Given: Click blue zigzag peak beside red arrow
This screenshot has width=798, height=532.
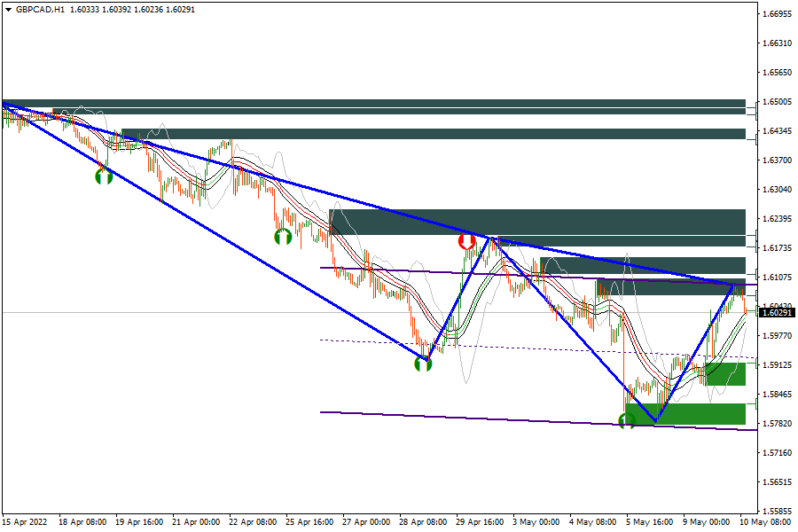Looking at the screenshot, I should point(489,238).
